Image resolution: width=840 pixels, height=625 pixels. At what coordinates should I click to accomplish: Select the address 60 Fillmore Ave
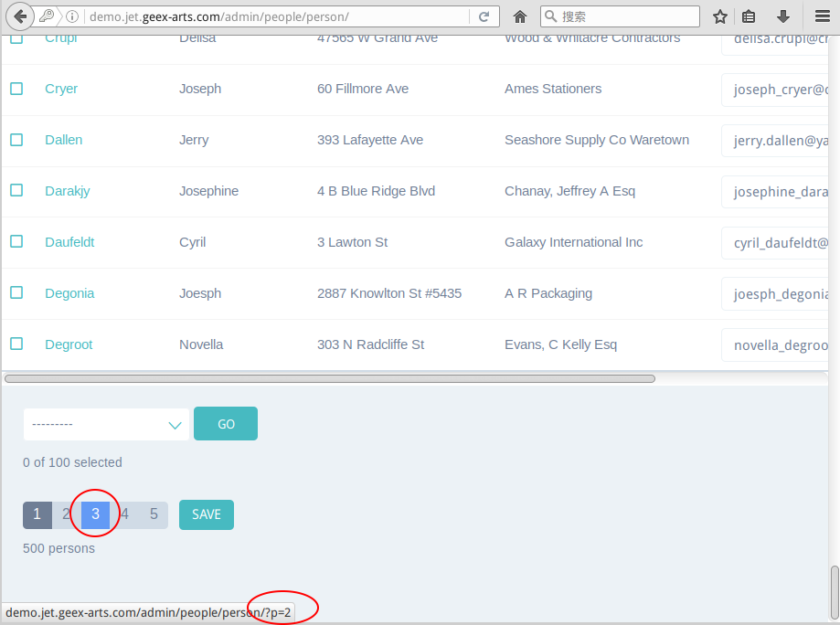[363, 89]
